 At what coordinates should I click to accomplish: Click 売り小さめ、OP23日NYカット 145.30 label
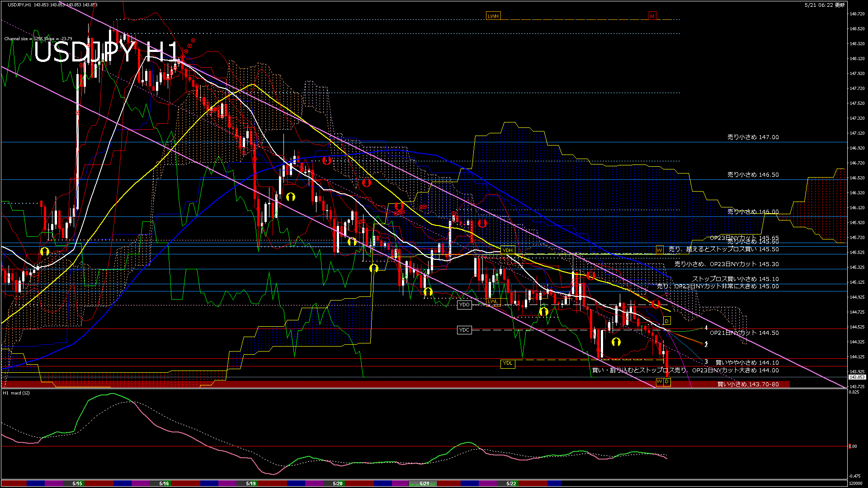coord(726,264)
